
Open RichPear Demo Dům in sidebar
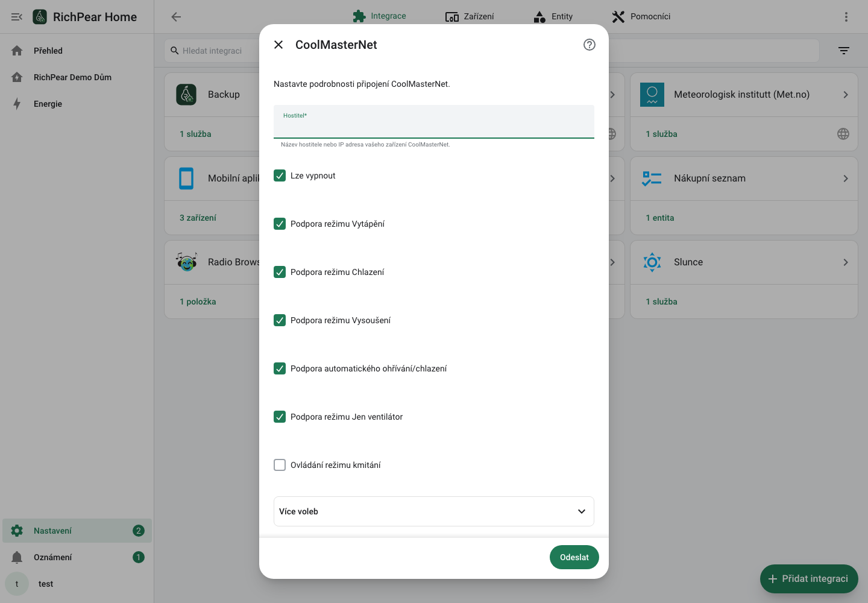coord(77,77)
